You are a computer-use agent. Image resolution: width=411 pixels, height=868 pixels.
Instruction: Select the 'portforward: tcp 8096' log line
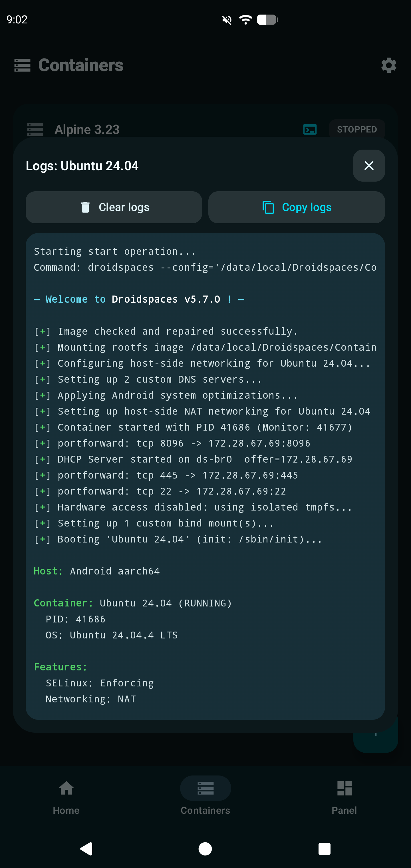click(172, 443)
